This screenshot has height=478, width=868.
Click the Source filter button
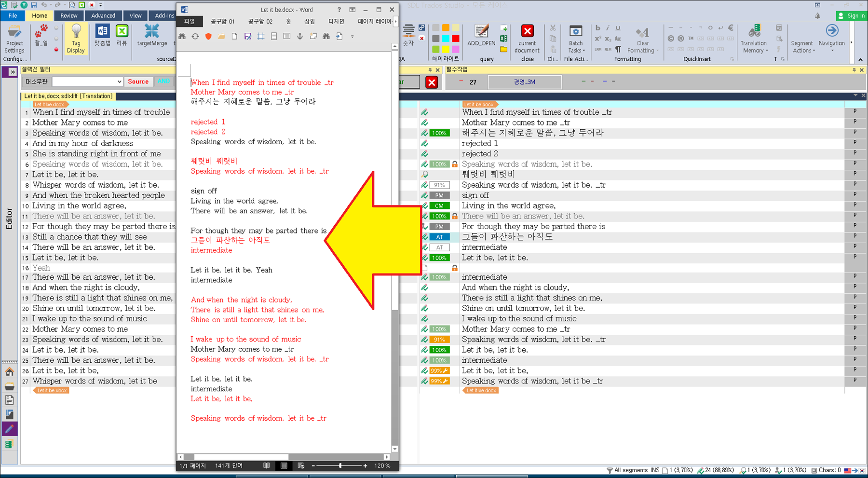click(x=138, y=82)
